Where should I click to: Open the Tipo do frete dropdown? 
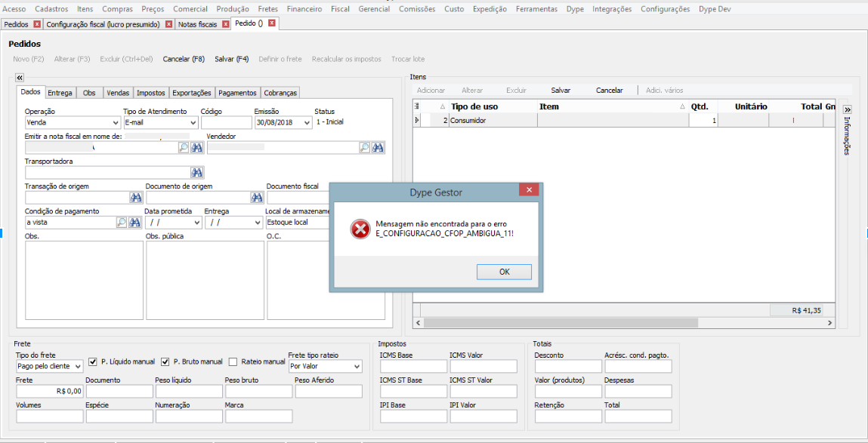point(78,366)
